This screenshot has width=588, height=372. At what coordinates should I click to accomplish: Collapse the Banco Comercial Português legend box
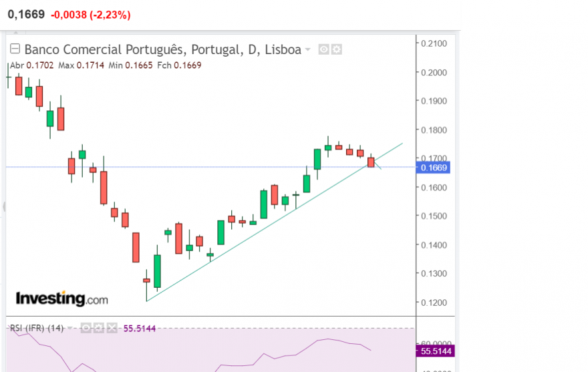[15, 49]
